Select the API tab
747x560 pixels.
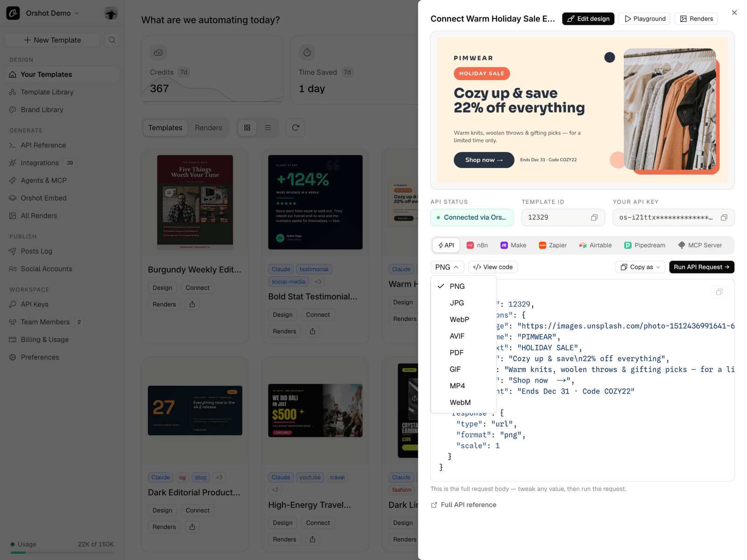click(446, 245)
